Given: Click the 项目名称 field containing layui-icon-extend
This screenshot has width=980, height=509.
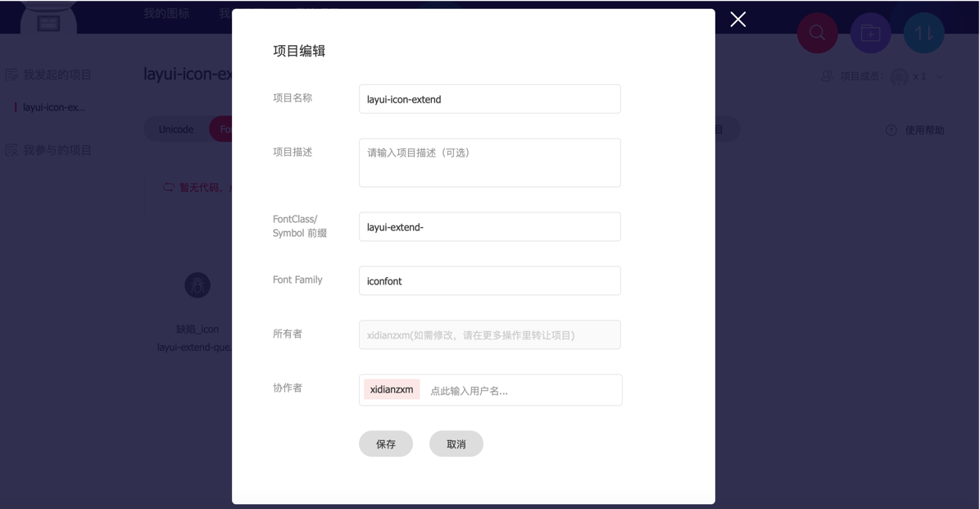Looking at the screenshot, I should coord(489,99).
